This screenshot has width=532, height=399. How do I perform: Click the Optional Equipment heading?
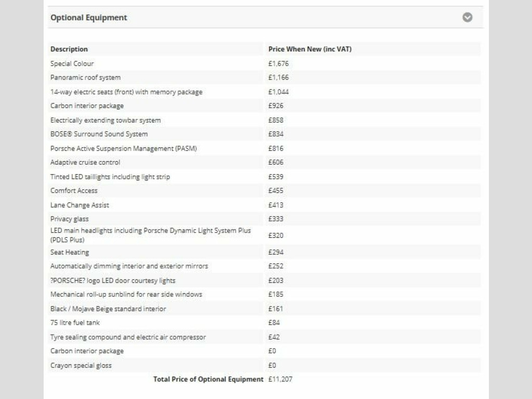tap(89, 18)
